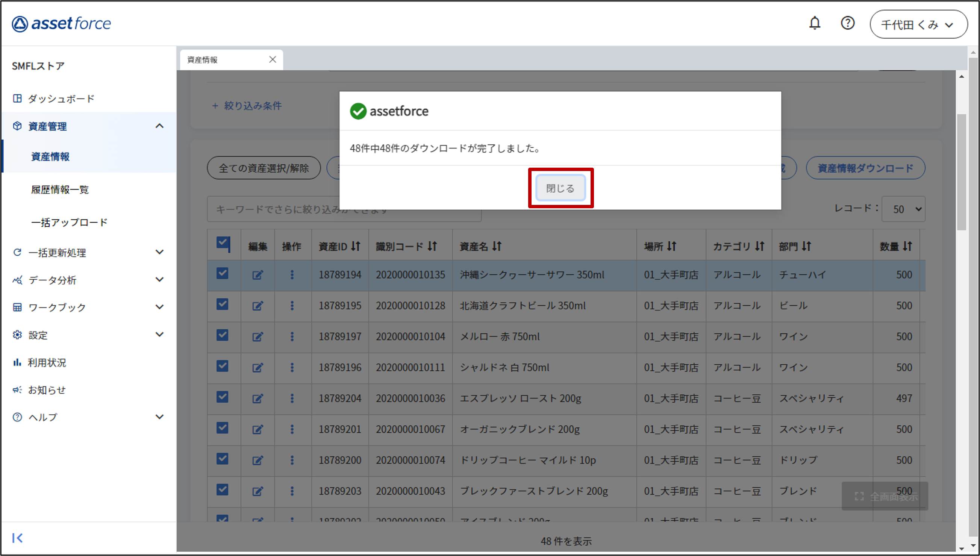This screenshot has width=980, height=556.
Task: Click the asset force logo
Action: click(61, 24)
